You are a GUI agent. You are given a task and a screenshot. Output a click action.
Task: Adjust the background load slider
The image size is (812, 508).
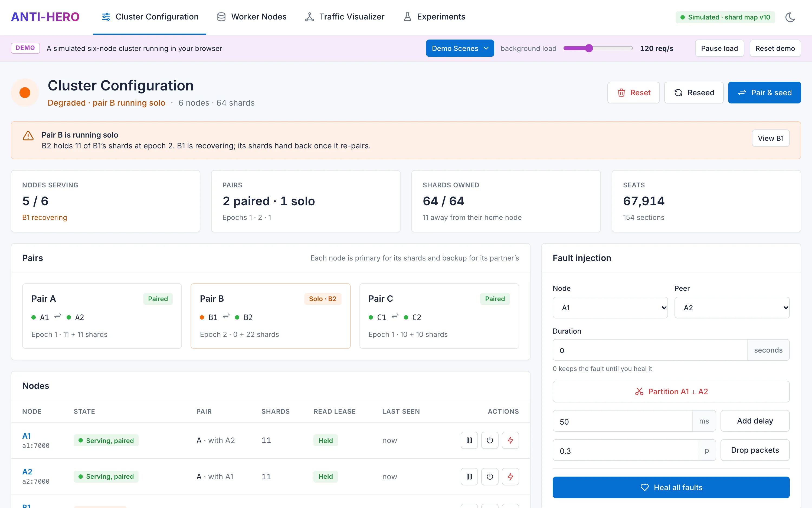598,48
